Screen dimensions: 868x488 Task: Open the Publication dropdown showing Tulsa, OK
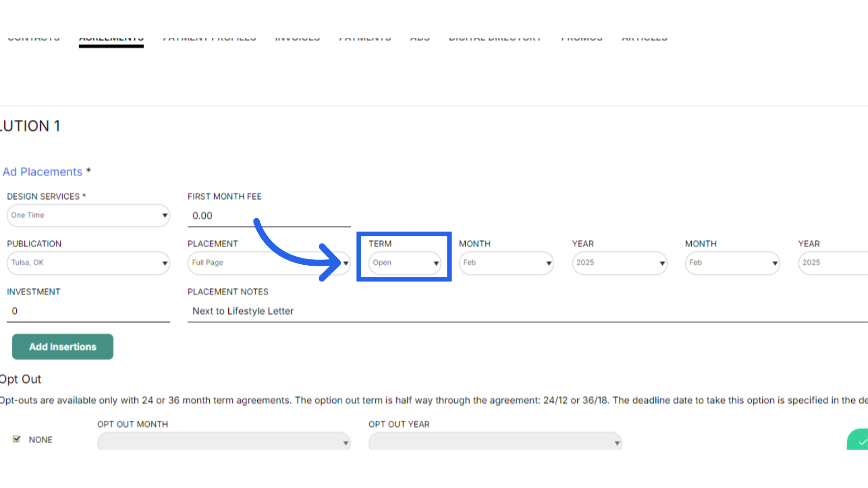coord(88,263)
